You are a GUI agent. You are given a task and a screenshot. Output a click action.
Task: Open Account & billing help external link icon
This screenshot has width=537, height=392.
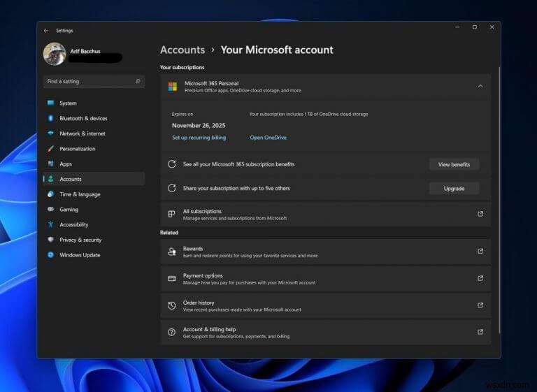pyautogui.click(x=480, y=332)
